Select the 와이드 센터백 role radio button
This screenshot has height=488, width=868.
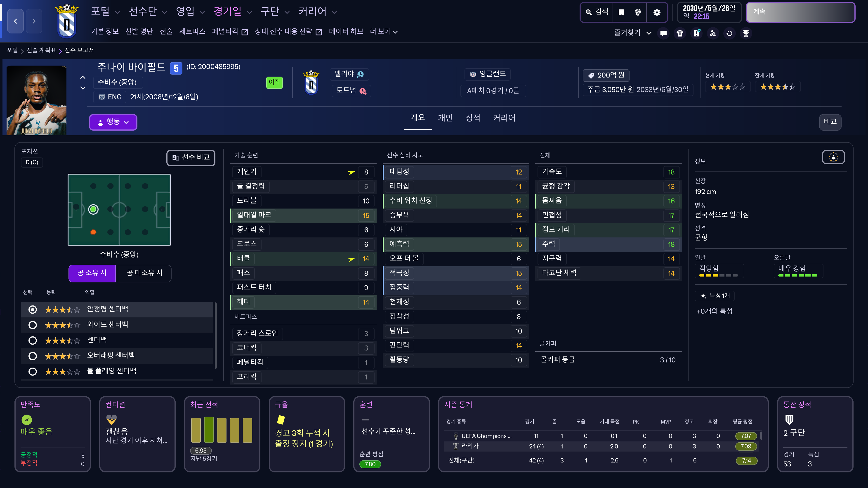click(x=33, y=325)
